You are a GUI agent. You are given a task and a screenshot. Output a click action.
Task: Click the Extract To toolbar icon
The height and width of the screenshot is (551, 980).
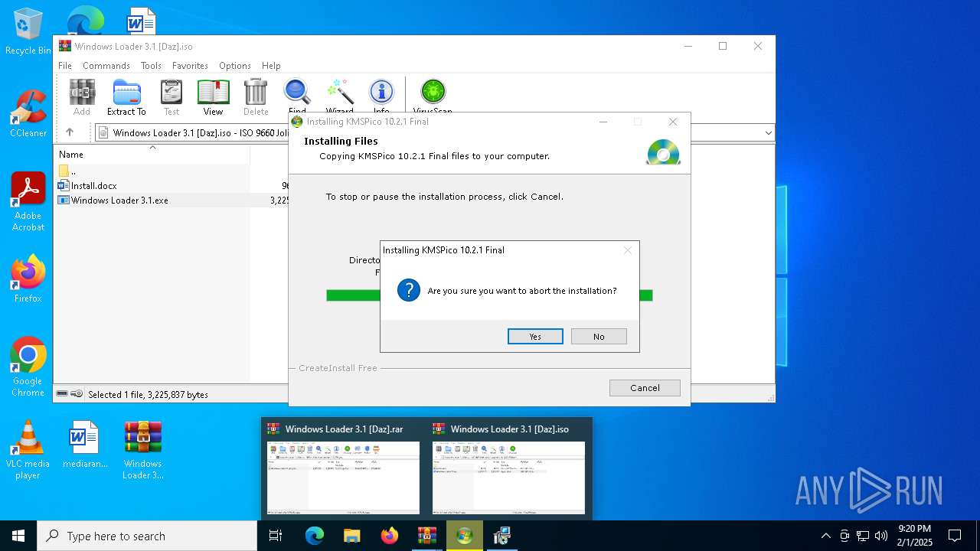[126, 97]
